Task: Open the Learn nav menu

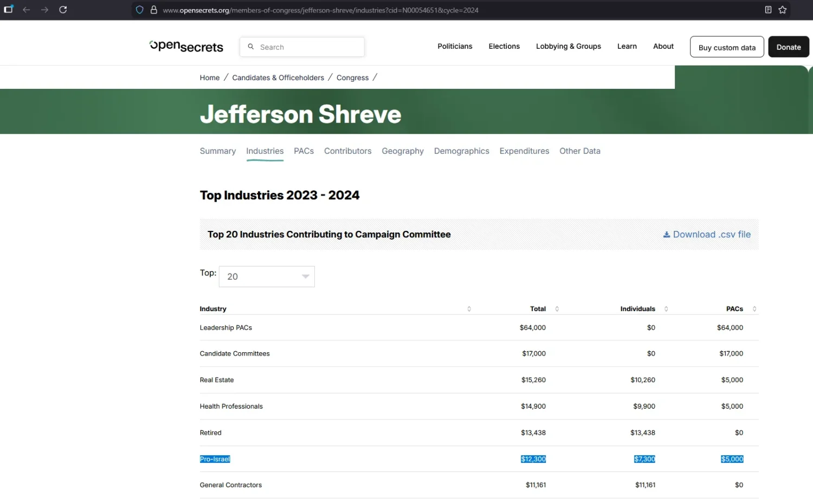Action: (627, 47)
